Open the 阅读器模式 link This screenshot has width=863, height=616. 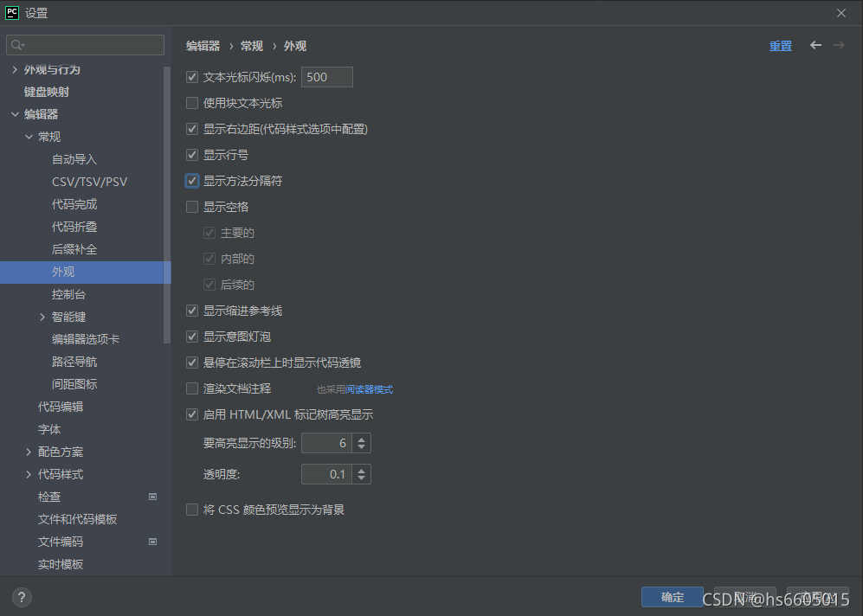(369, 389)
